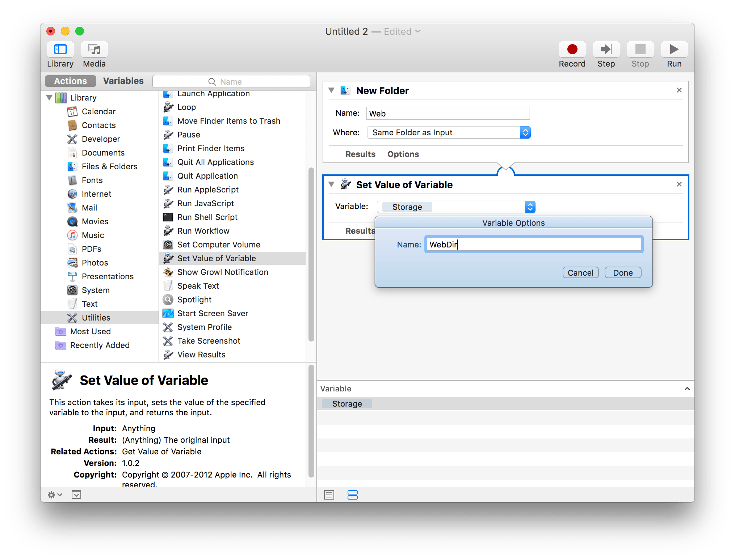
Task: Collapse the Library tree disclosure triangle
Action: click(49, 98)
